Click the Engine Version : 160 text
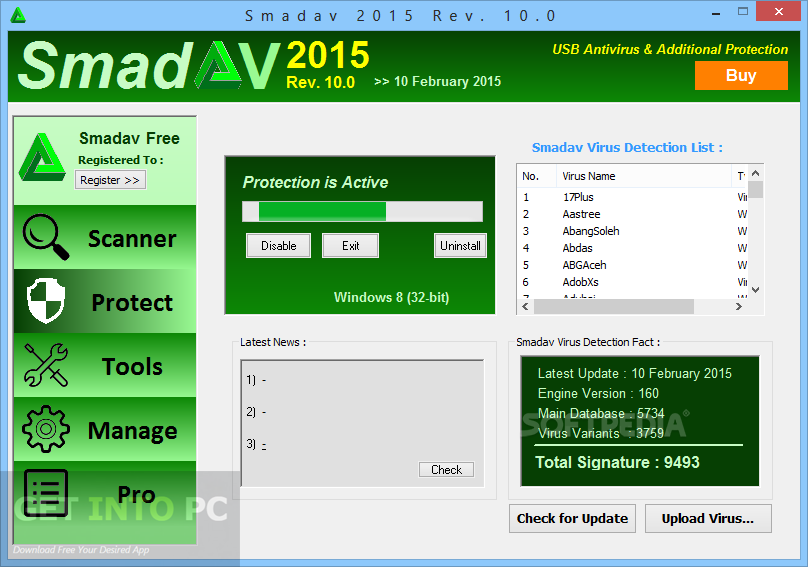Screen dimensions: 808x567 (598, 393)
